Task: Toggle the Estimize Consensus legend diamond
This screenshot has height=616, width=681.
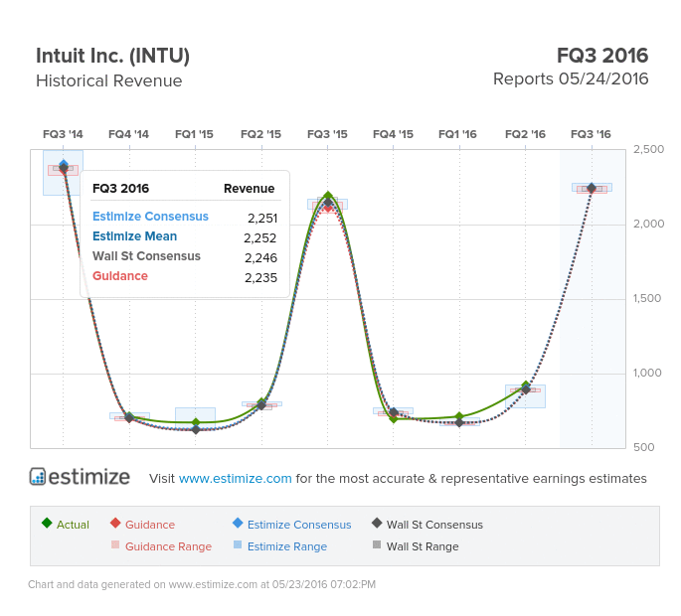Action: pos(238,523)
